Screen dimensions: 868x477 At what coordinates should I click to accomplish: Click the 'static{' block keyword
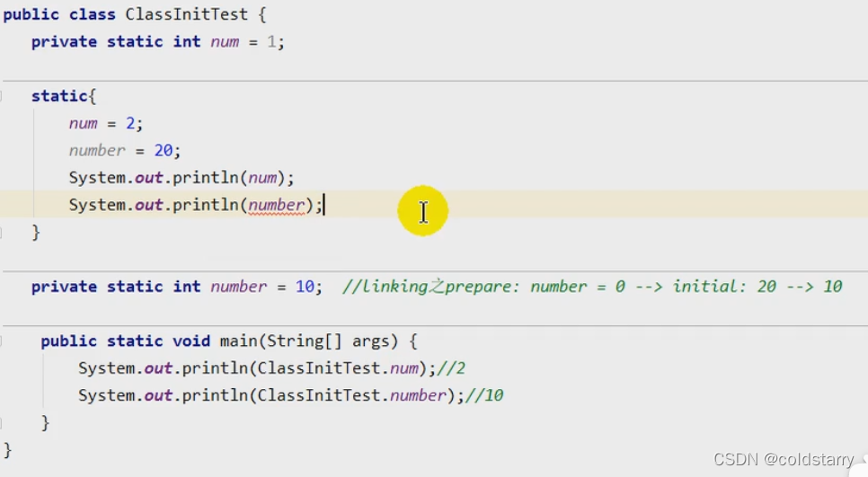(x=63, y=96)
